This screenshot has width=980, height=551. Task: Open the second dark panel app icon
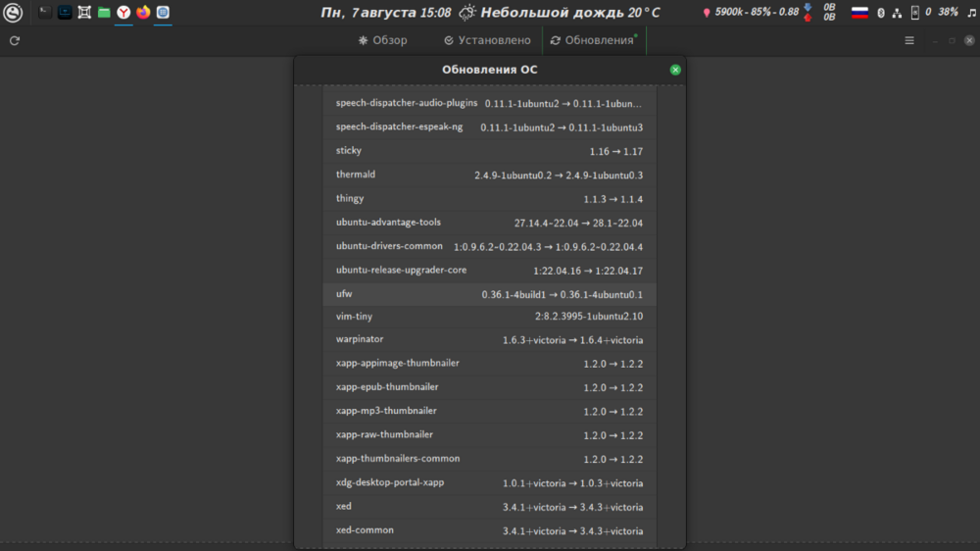click(x=65, y=12)
